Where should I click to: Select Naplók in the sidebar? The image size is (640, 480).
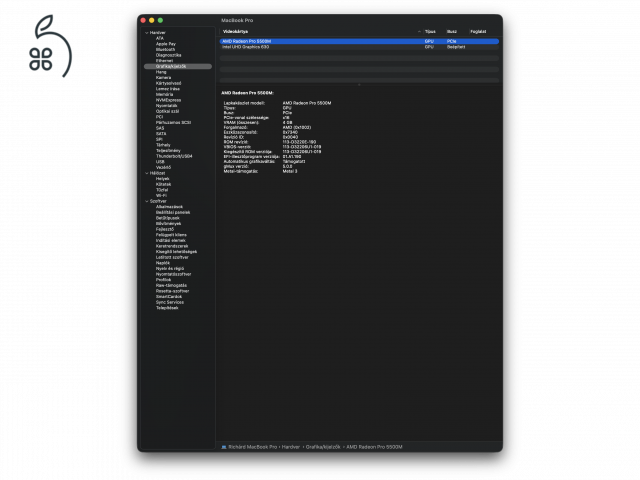163,263
